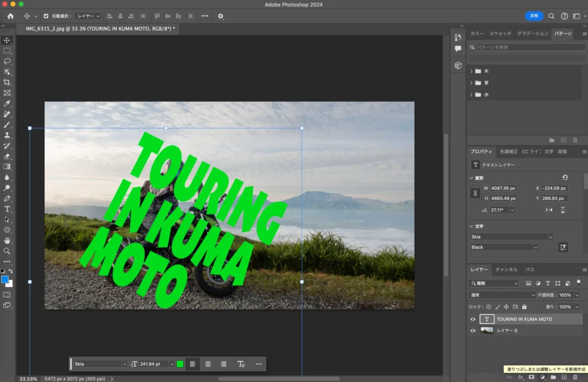Open the Black font style dropdown
This screenshot has width=588, height=382.
pyautogui.click(x=504, y=247)
